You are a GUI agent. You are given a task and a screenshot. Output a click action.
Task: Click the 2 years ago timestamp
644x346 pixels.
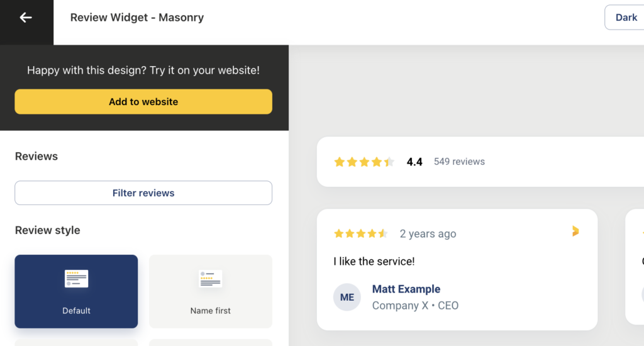coord(428,234)
